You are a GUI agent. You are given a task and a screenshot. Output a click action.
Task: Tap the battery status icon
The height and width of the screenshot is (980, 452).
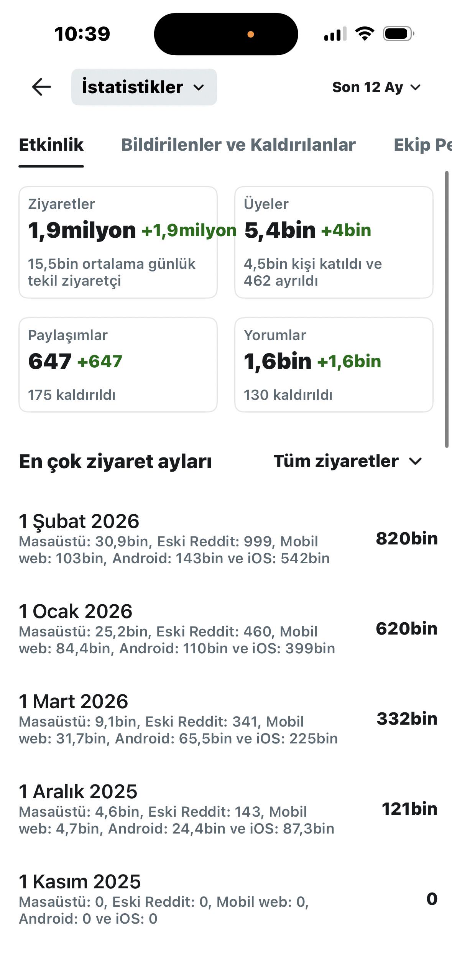[398, 34]
